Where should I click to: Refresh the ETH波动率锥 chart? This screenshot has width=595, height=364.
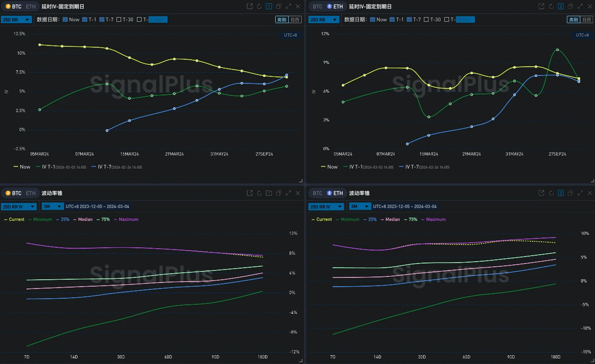(x=551, y=193)
